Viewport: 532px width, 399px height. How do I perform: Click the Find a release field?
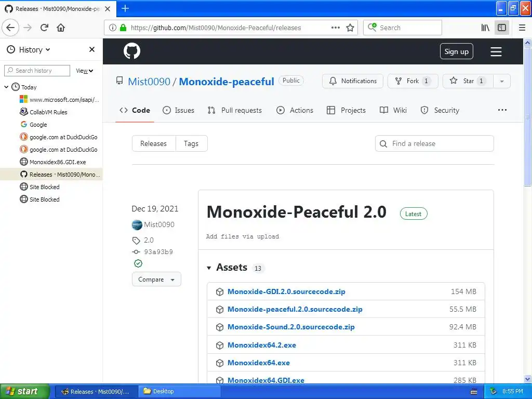pyautogui.click(x=435, y=143)
